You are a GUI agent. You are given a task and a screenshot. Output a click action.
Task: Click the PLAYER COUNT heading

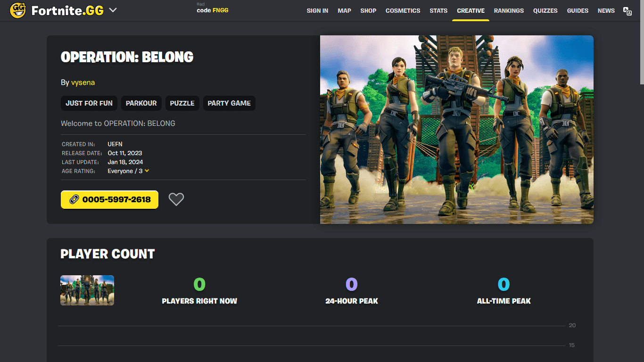tap(107, 254)
